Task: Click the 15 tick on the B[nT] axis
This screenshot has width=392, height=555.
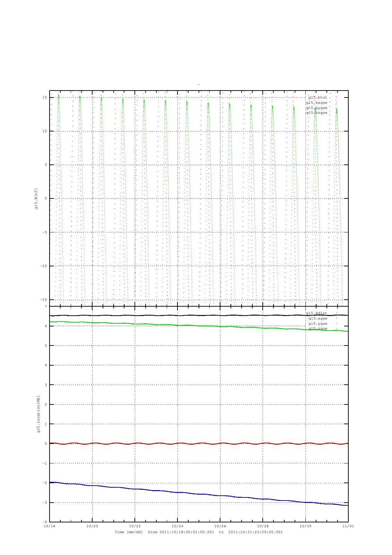Action: pyautogui.click(x=45, y=97)
